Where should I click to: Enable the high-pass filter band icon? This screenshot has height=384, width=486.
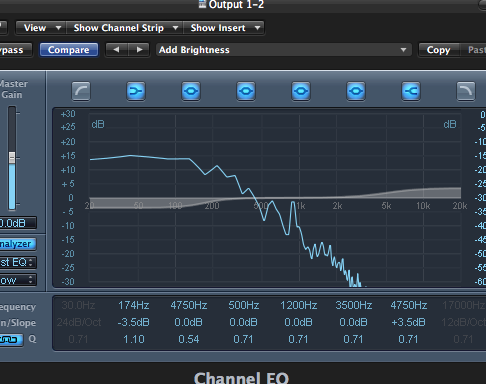point(81,91)
